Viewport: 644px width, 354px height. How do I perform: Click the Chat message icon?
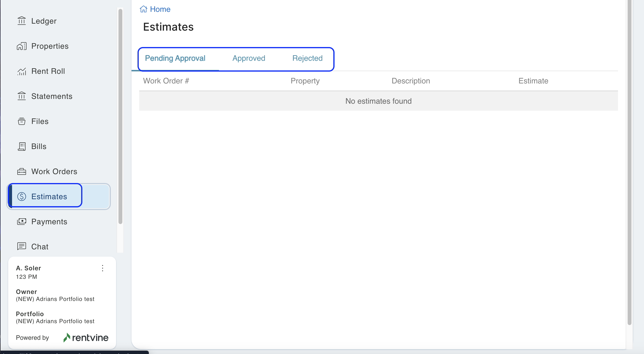[21, 246]
